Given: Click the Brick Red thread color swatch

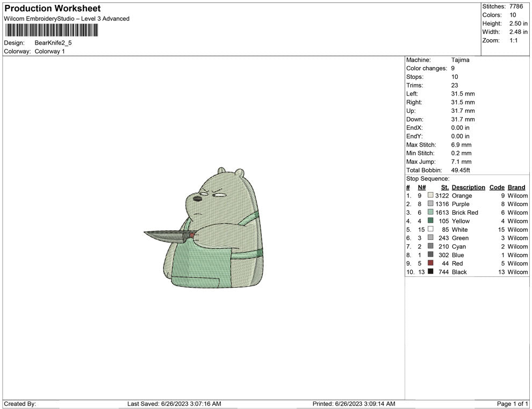Looking at the screenshot, I should tap(430, 212).
